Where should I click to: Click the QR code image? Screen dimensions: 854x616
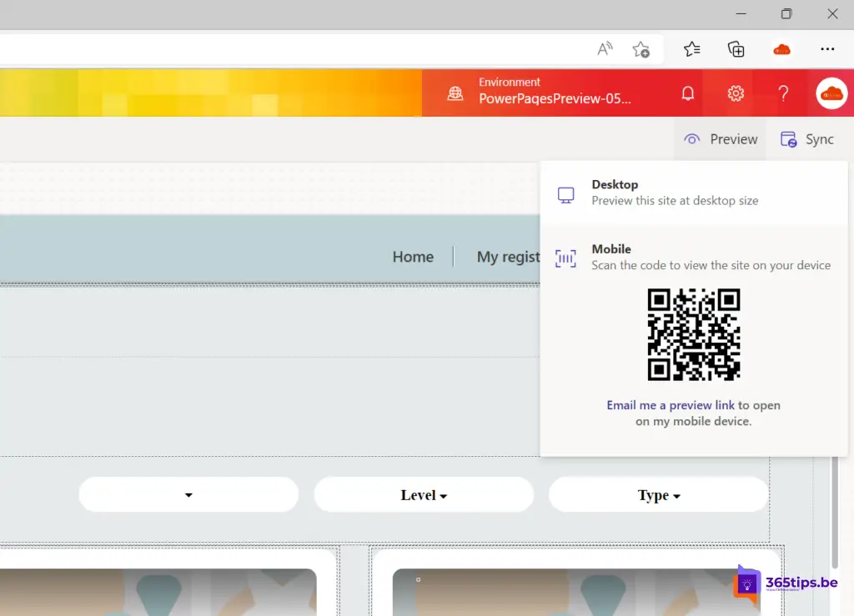[x=694, y=335]
